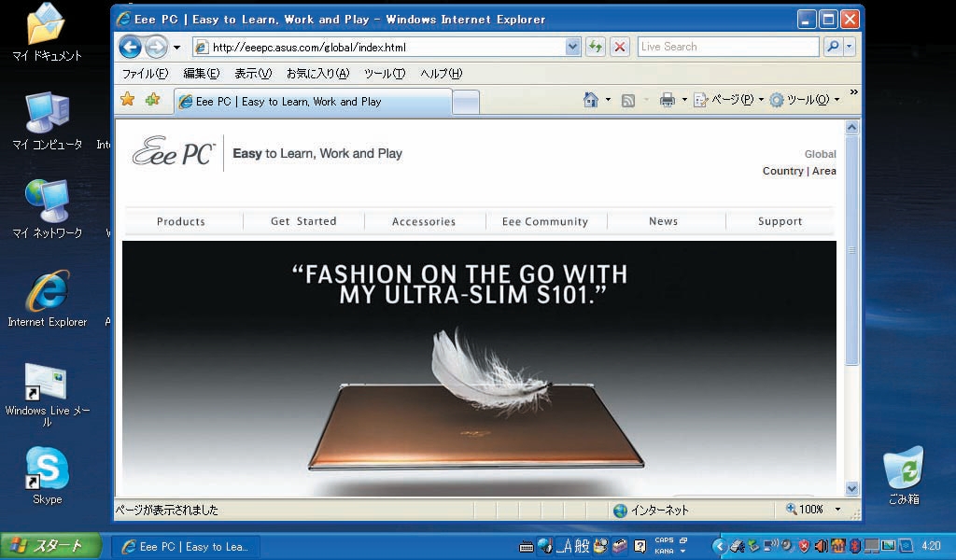956x560 pixels.
Task: Select マイ コンピュータ desktop icon
Action: [x=47, y=121]
